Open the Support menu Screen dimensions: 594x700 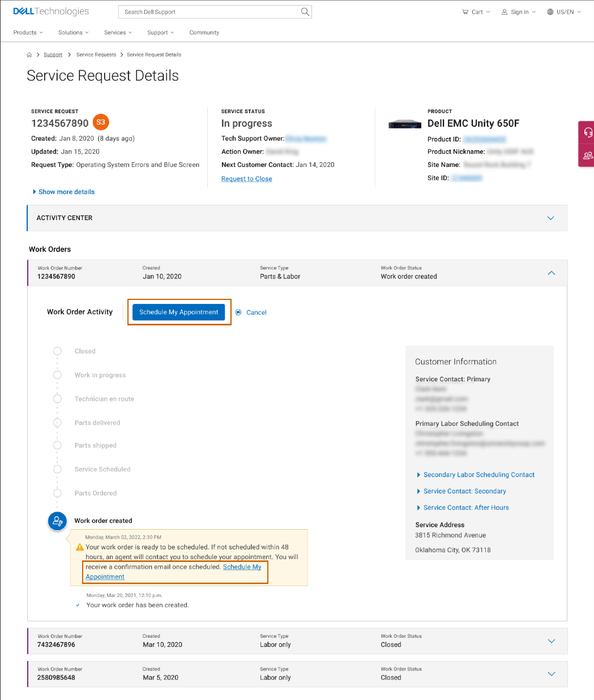161,33
